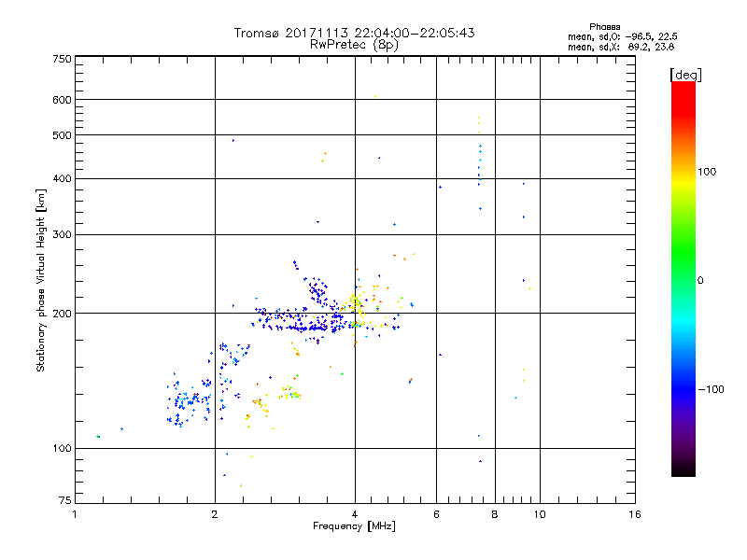Click the '[deg]' colorbar unit label
The width and height of the screenshot is (747, 560).
point(685,75)
